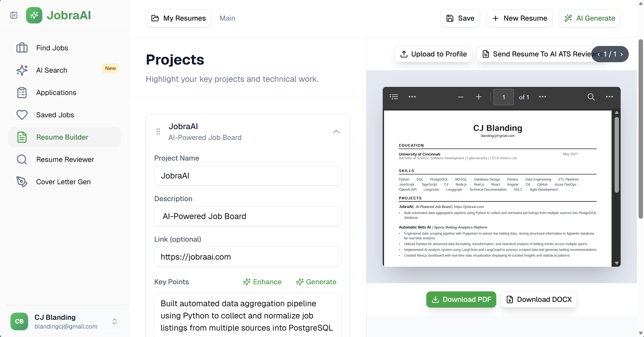
Task: Click 'blandingcj@gmail.com' in the sidebar
Action: (x=66, y=326)
